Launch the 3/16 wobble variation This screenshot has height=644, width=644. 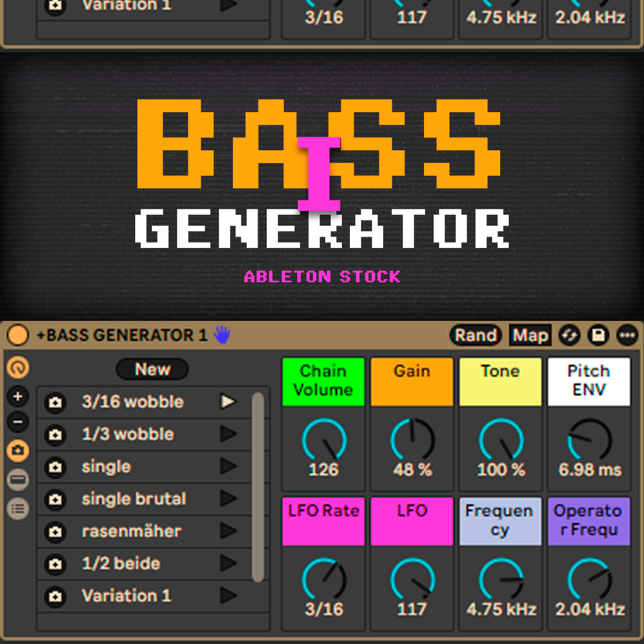coord(228,401)
